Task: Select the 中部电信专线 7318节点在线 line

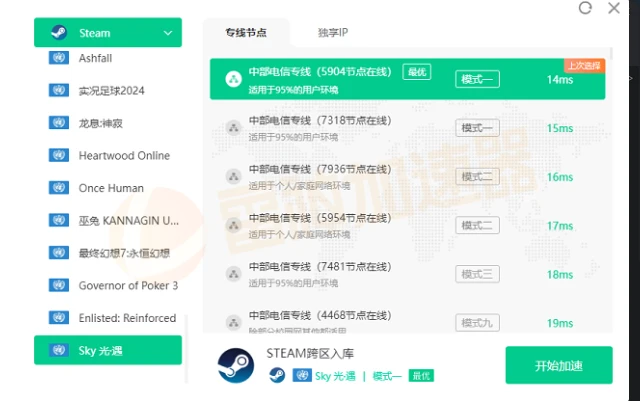Action: click(x=407, y=128)
